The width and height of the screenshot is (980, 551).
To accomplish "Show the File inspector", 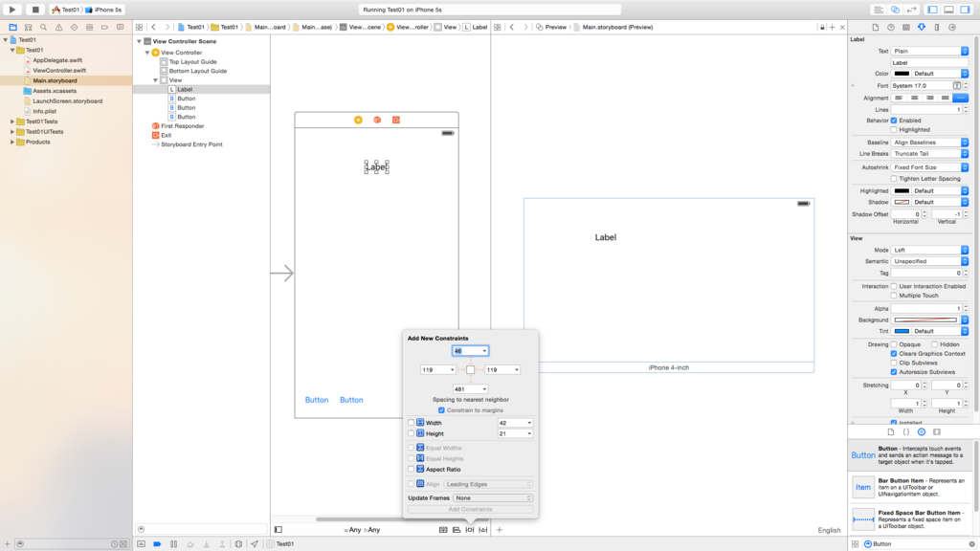I will [x=875, y=27].
